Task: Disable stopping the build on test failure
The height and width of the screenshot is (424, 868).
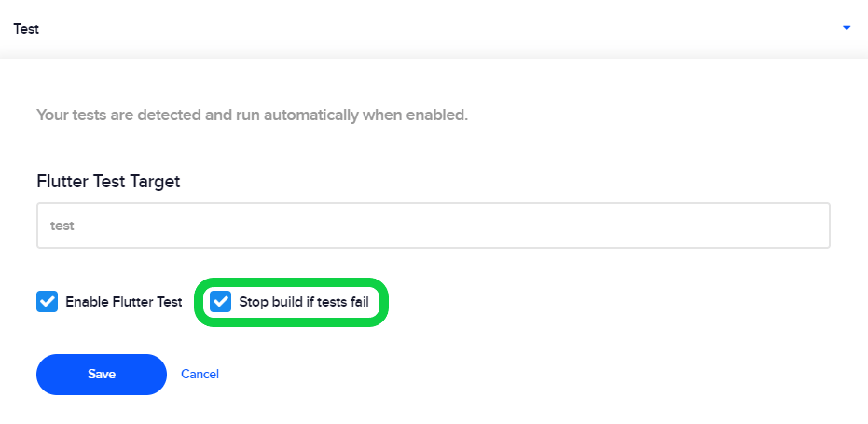Action: point(220,302)
